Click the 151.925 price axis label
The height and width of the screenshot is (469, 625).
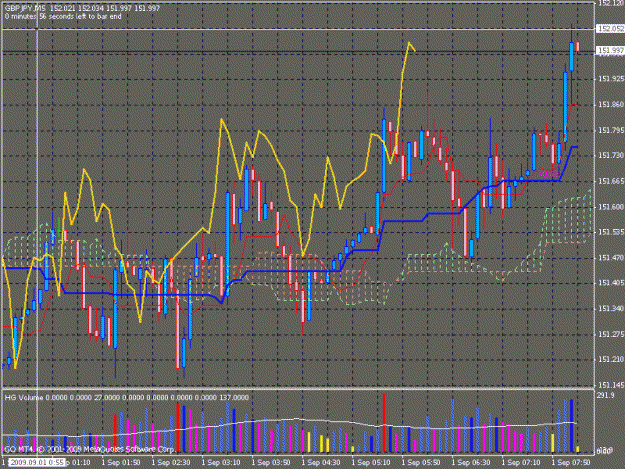pos(611,79)
